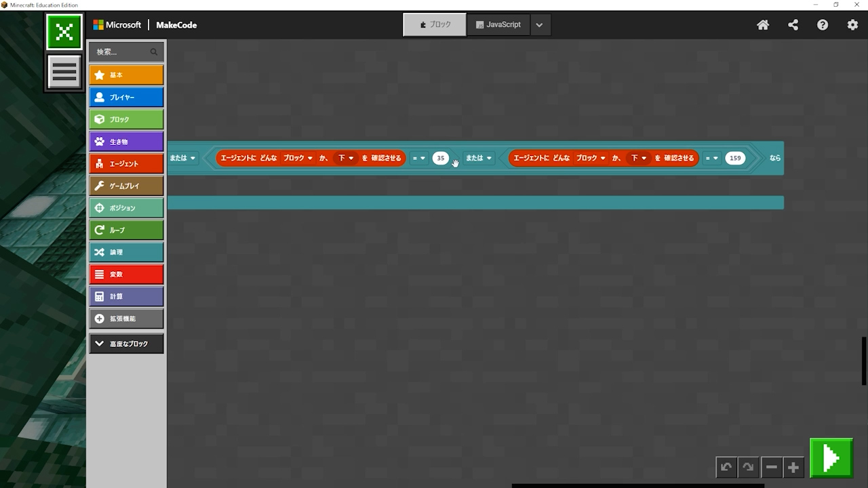868x488 pixels.
Task: Click the green Minecraft X close icon
Action: tap(64, 32)
